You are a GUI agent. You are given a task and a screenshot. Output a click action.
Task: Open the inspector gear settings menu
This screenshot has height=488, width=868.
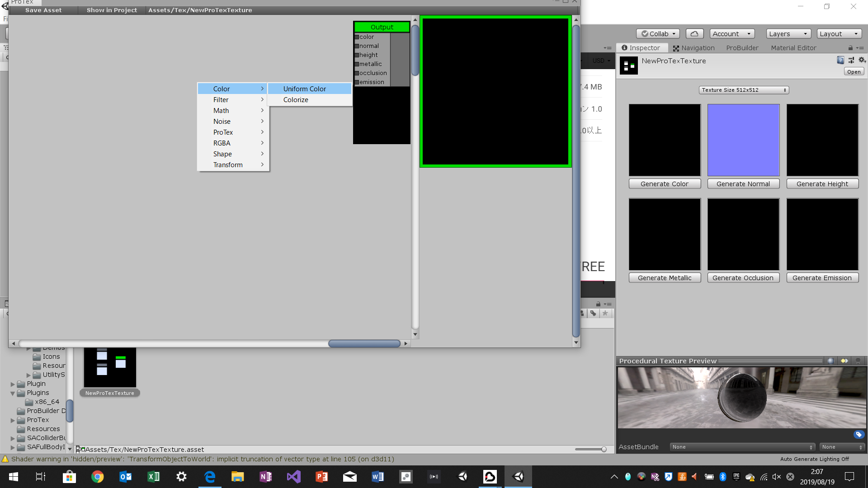pyautogui.click(x=862, y=60)
